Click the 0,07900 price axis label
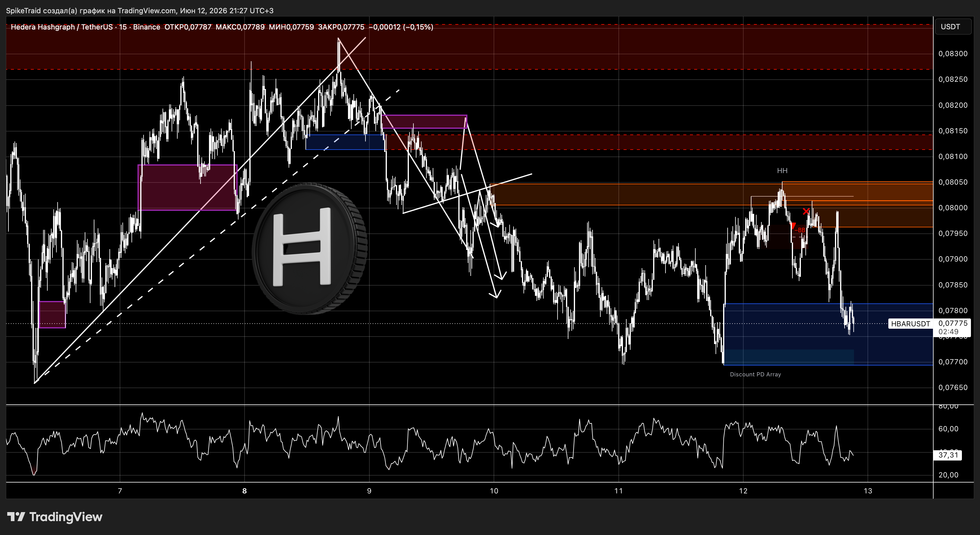 click(x=953, y=259)
